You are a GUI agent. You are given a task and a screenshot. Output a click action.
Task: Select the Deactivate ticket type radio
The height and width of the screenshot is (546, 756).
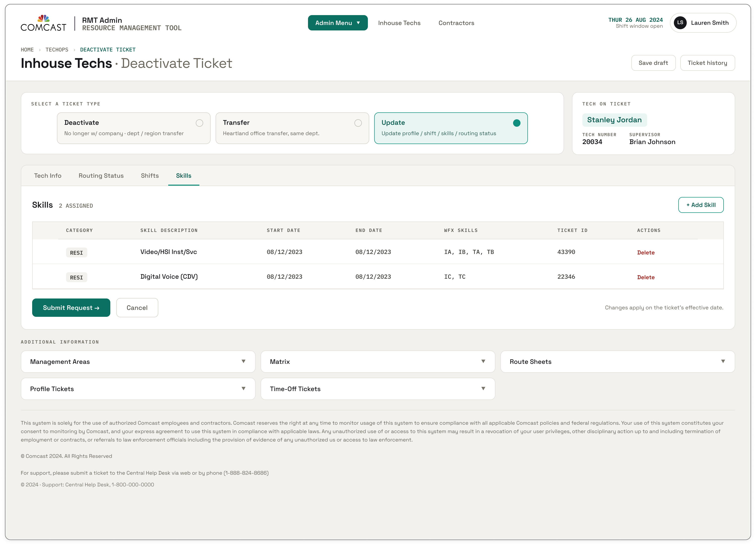[x=199, y=123]
